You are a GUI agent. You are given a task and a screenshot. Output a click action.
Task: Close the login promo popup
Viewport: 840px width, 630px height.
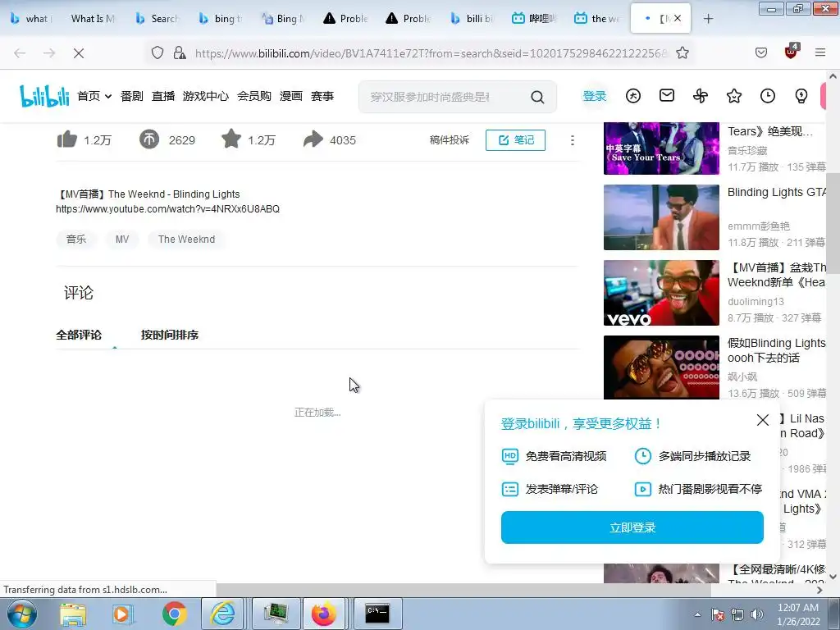(x=762, y=420)
